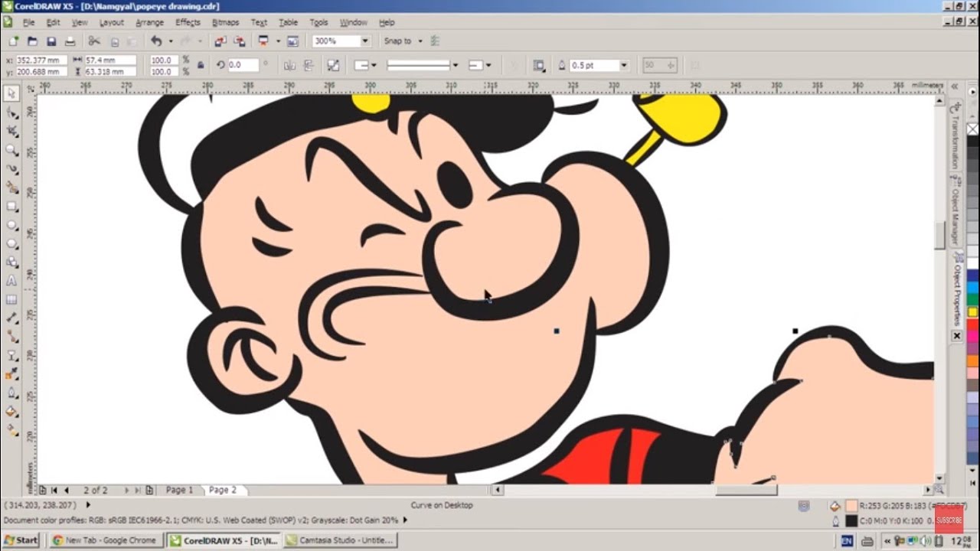
Task: Open the Application Launcher dropdown arrow
Action: coord(278,41)
